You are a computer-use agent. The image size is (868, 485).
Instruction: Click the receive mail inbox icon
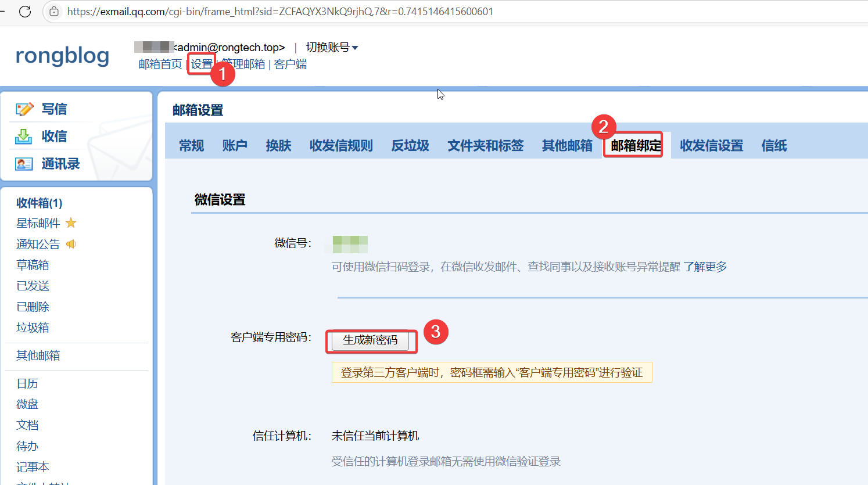[24, 136]
